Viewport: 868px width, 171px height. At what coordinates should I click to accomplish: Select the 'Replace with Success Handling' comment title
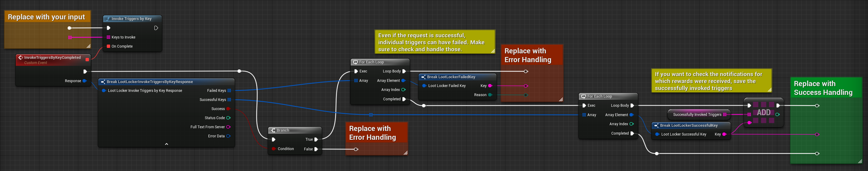(x=823, y=88)
